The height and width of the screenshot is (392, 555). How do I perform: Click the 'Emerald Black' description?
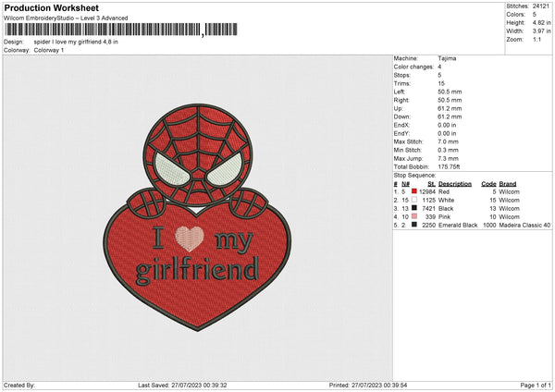coord(458,225)
